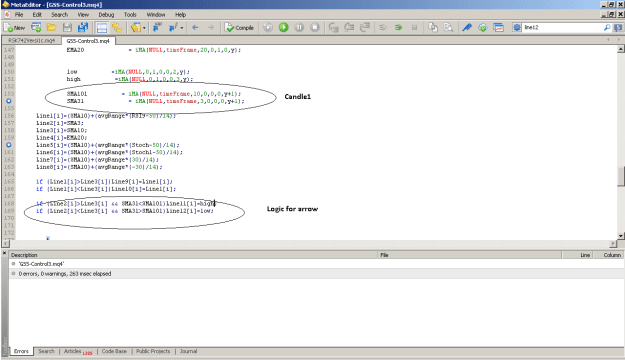The height and width of the screenshot is (360, 625).
Task: Click the grey stop profiling square
Action: 414,28
